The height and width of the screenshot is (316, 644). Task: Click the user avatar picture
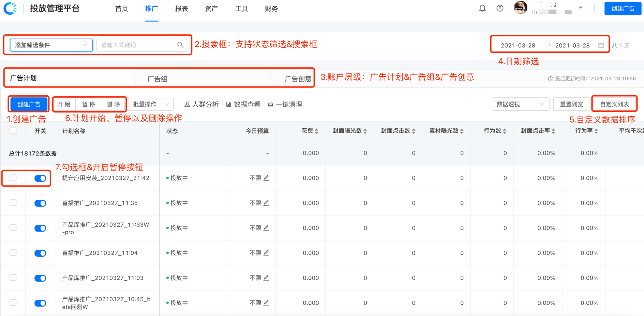point(520,7)
